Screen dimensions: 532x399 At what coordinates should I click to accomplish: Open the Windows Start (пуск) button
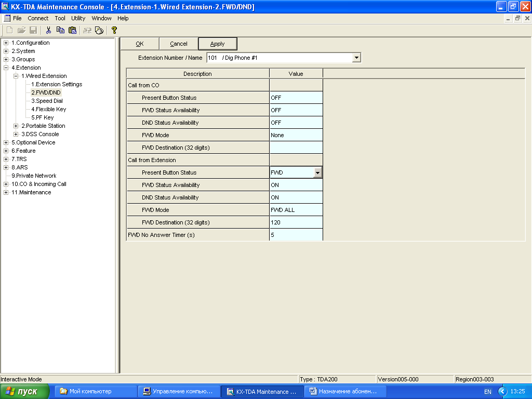tap(24, 392)
